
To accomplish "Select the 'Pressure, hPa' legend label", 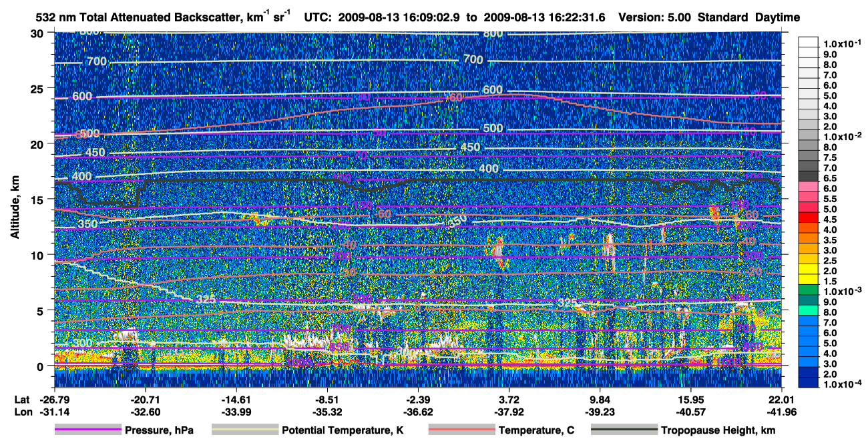I will click(159, 430).
